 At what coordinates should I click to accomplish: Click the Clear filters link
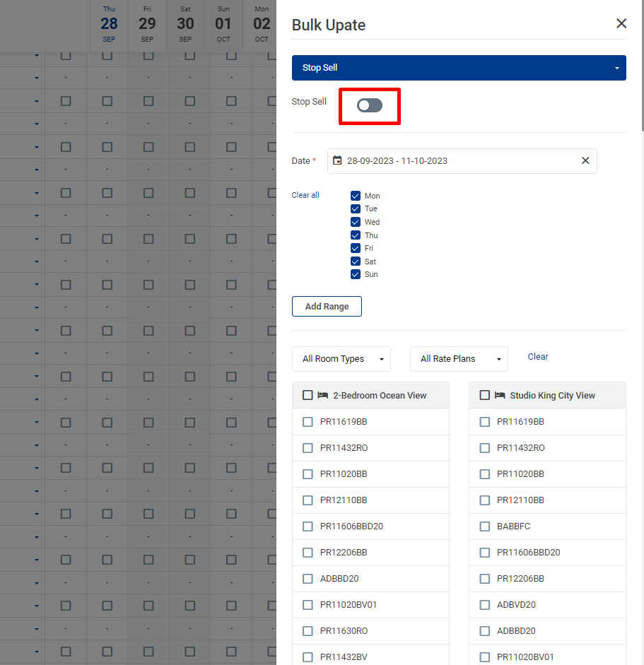(x=538, y=357)
